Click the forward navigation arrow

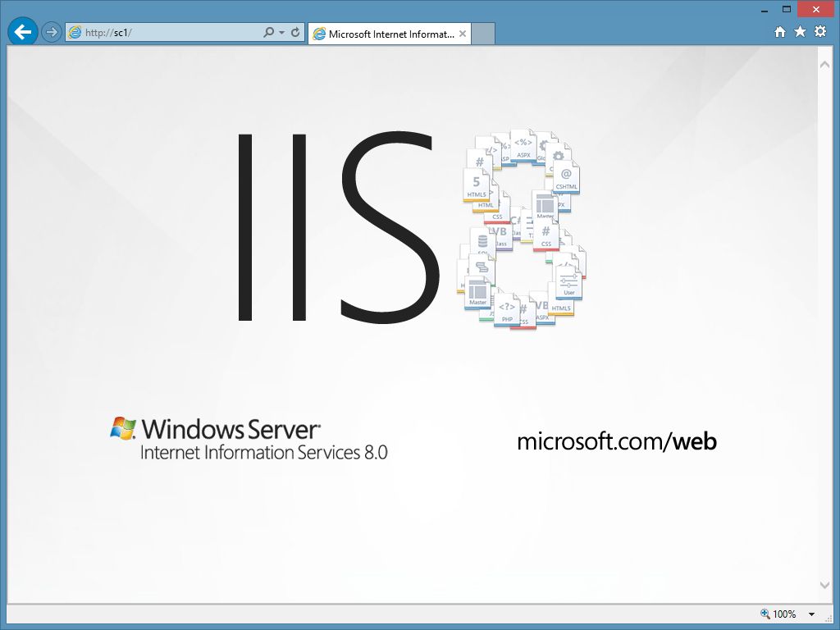point(52,32)
